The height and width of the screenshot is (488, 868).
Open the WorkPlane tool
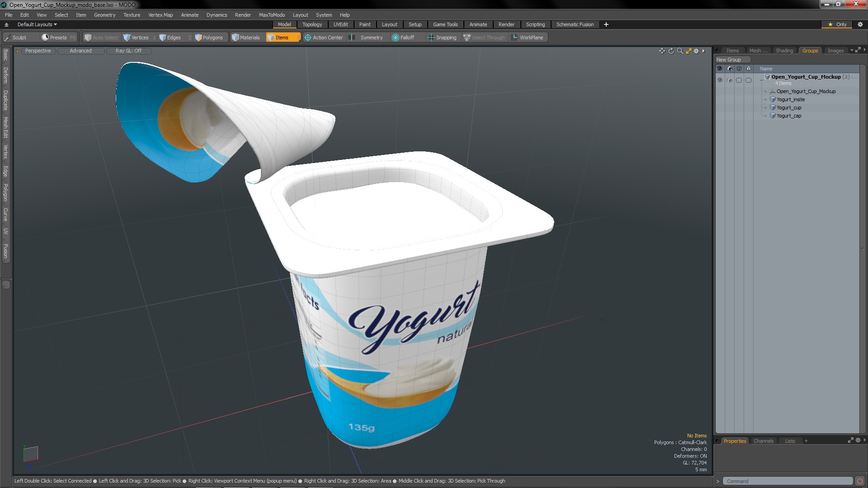pos(528,38)
